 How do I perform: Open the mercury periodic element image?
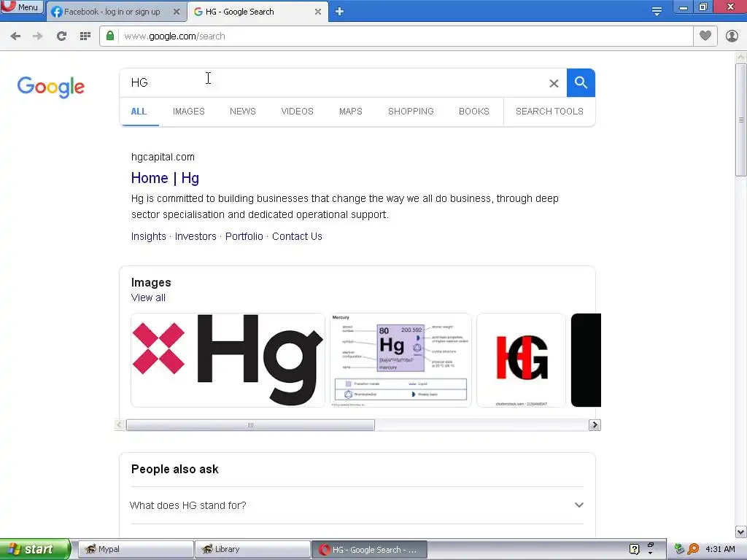(x=400, y=360)
